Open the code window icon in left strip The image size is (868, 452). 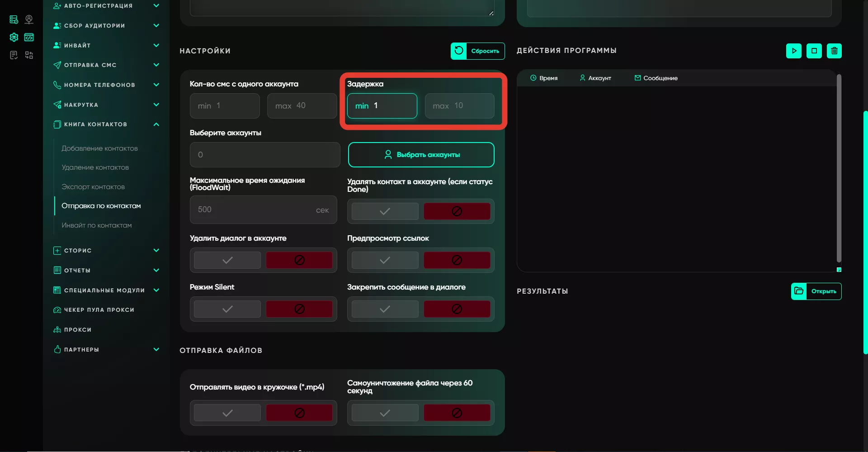(x=29, y=37)
